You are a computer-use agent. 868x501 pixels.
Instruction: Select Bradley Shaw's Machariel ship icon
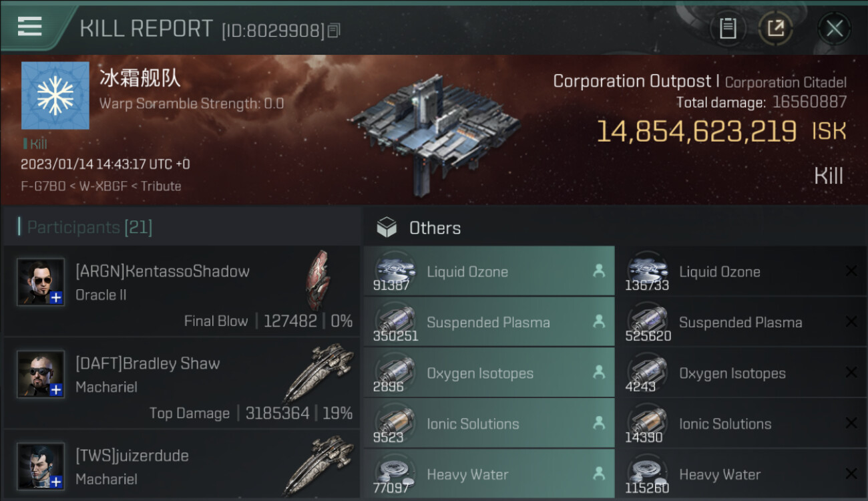click(318, 373)
